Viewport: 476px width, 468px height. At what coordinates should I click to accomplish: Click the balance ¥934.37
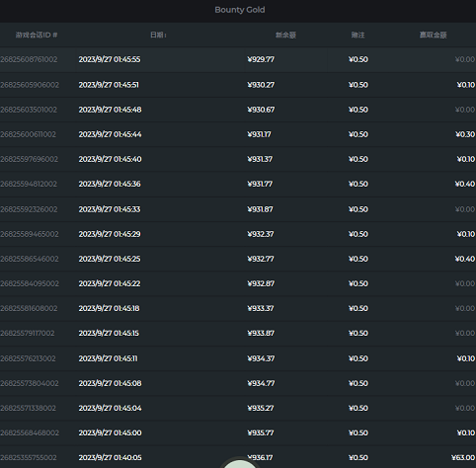tap(261, 358)
